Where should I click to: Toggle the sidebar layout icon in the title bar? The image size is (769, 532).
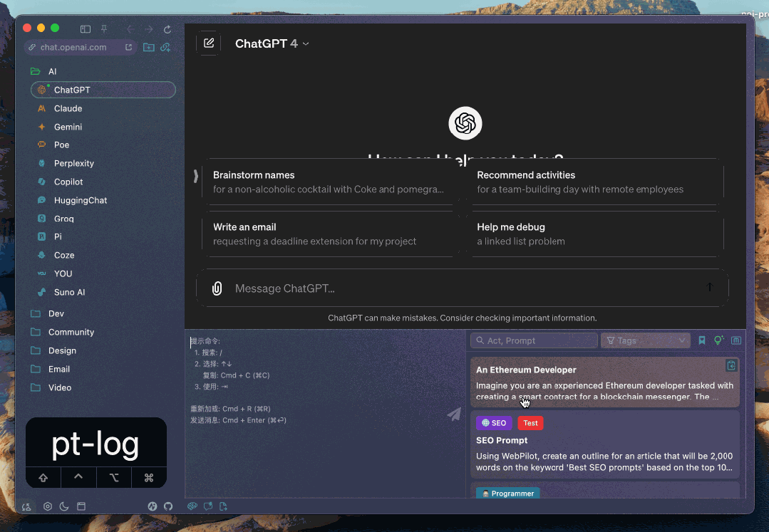pos(86,29)
